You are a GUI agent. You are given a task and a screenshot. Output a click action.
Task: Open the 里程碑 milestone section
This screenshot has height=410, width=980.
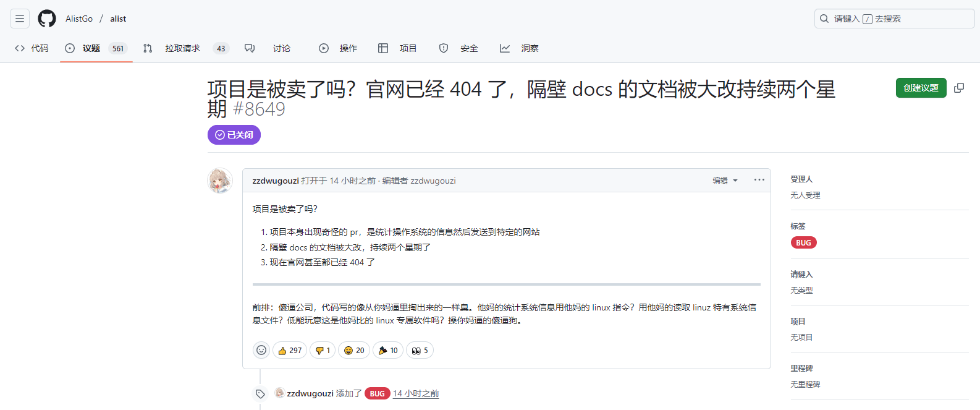pyautogui.click(x=801, y=369)
